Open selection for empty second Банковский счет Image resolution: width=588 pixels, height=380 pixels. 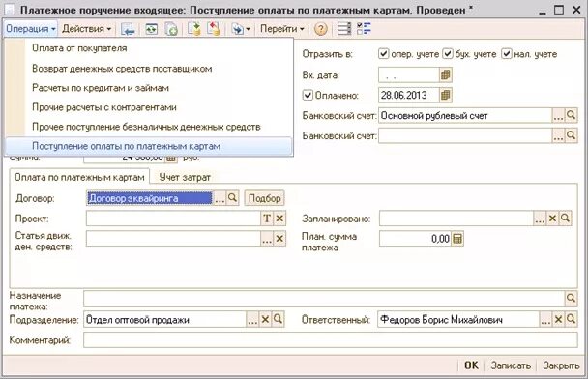point(558,135)
